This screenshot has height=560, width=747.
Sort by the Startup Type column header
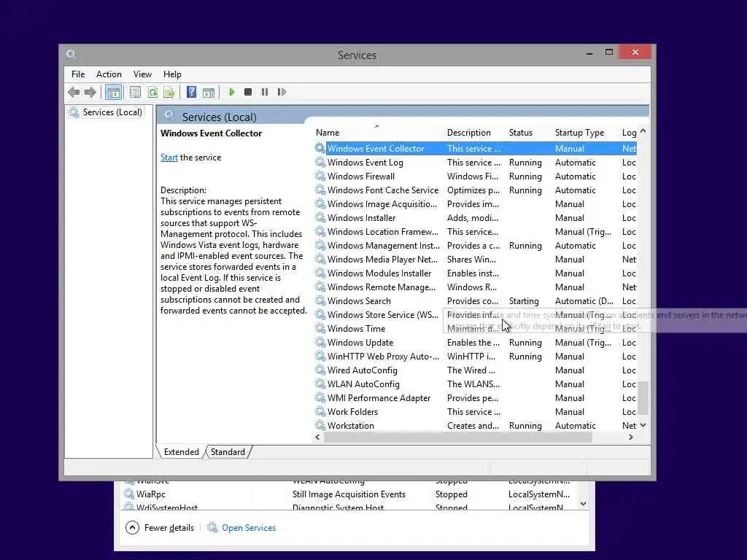pyautogui.click(x=585, y=133)
